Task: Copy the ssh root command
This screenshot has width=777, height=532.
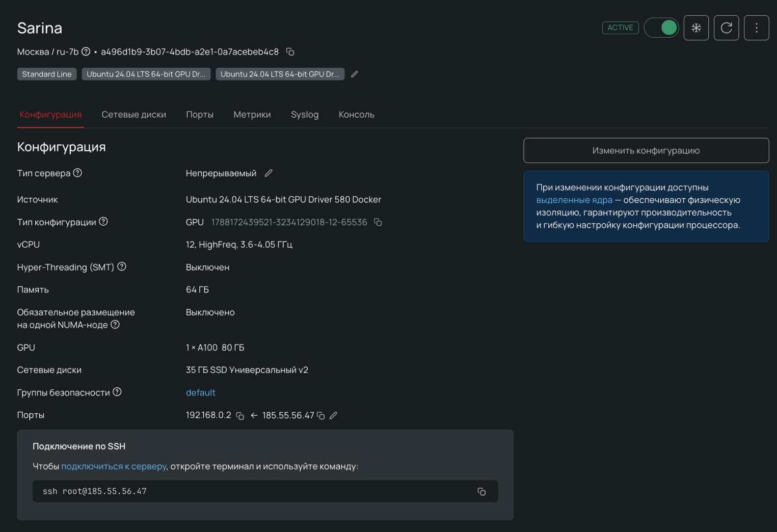Action: [481, 492]
